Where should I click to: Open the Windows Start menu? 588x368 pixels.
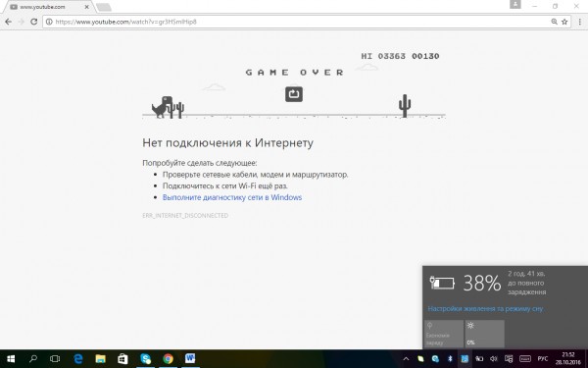(11, 359)
